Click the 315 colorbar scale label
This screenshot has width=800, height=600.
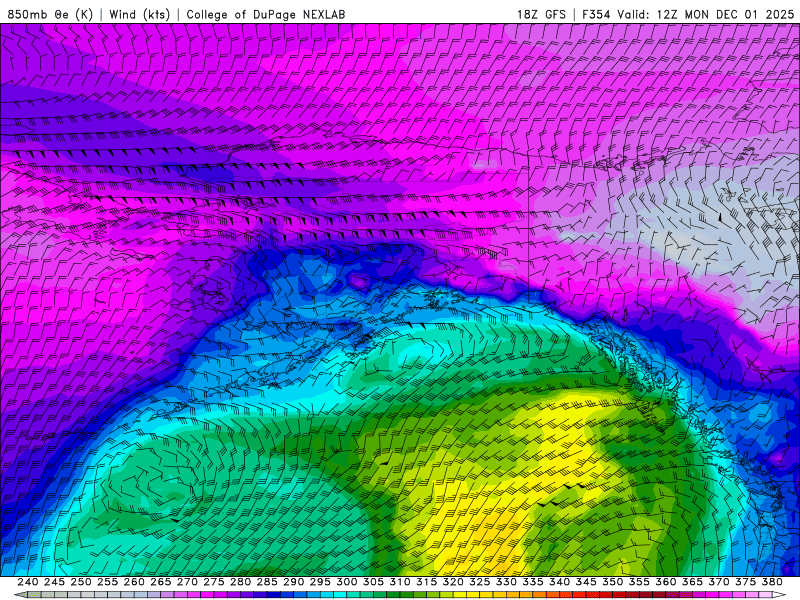click(427, 582)
